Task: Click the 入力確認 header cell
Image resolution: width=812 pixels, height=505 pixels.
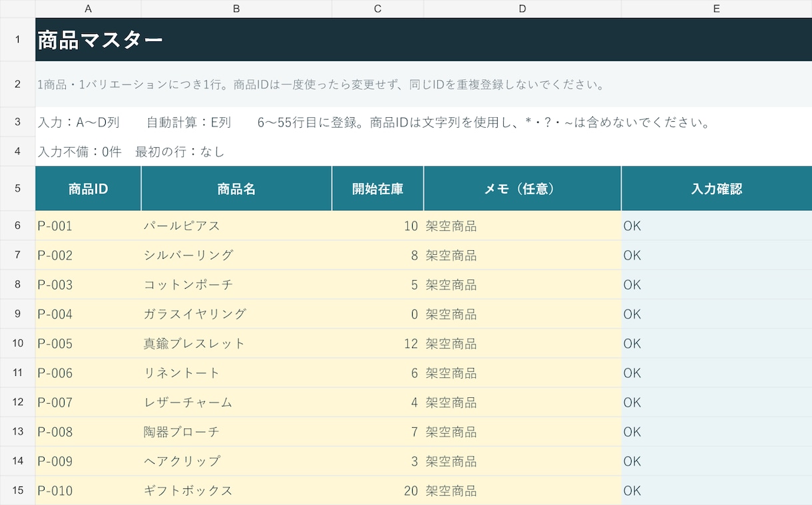Action: (716, 189)
